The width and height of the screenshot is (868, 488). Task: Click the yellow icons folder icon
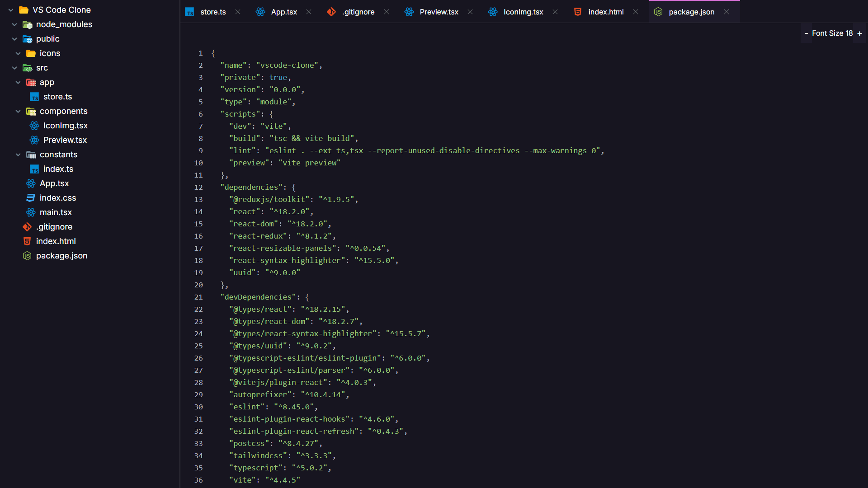pyautogui.click(x=31, y=53)
